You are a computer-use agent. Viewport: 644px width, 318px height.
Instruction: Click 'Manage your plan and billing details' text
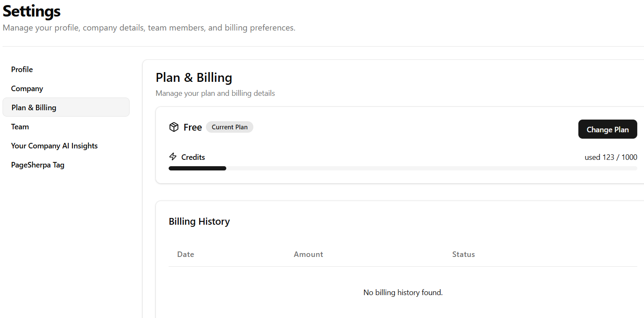(x=215, y=93)
